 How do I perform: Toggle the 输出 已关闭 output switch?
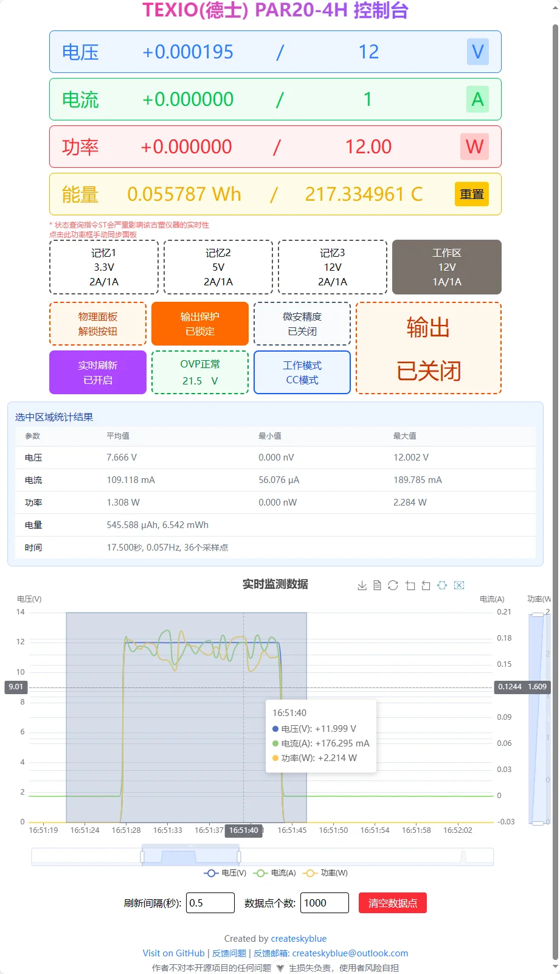click(429, 348)
